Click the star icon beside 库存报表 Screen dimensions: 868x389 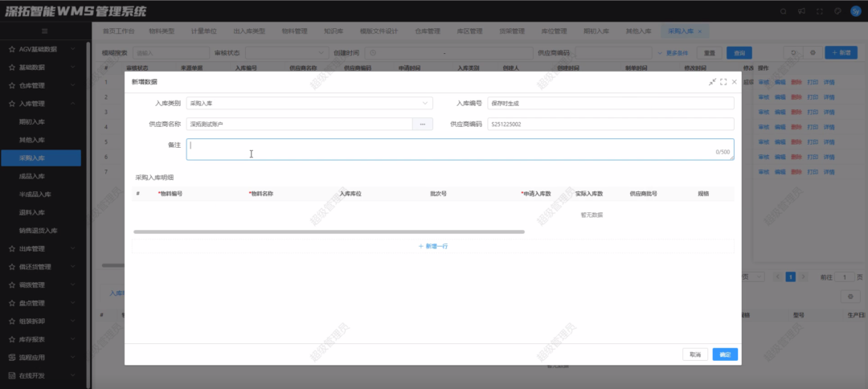[x=11, y=339]
